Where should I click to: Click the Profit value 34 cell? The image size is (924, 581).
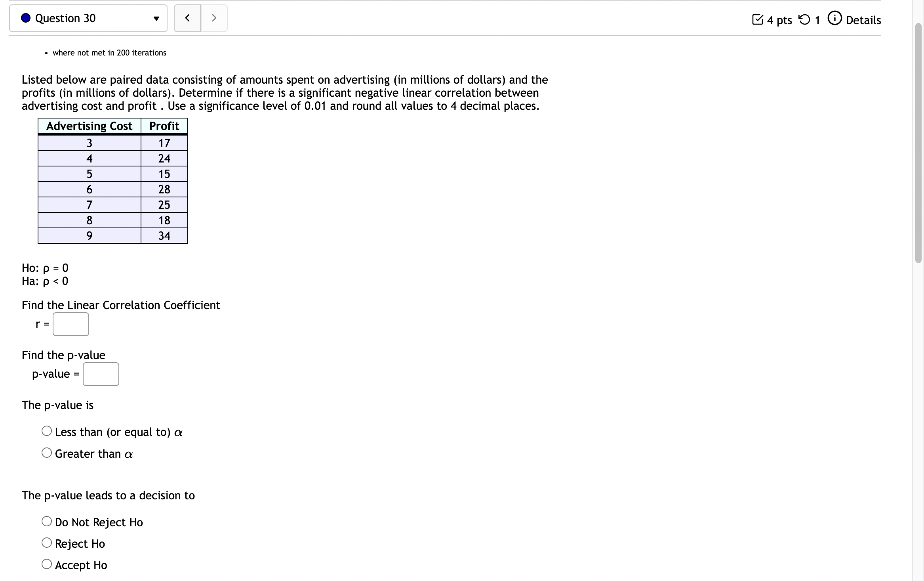coord(164,236)
